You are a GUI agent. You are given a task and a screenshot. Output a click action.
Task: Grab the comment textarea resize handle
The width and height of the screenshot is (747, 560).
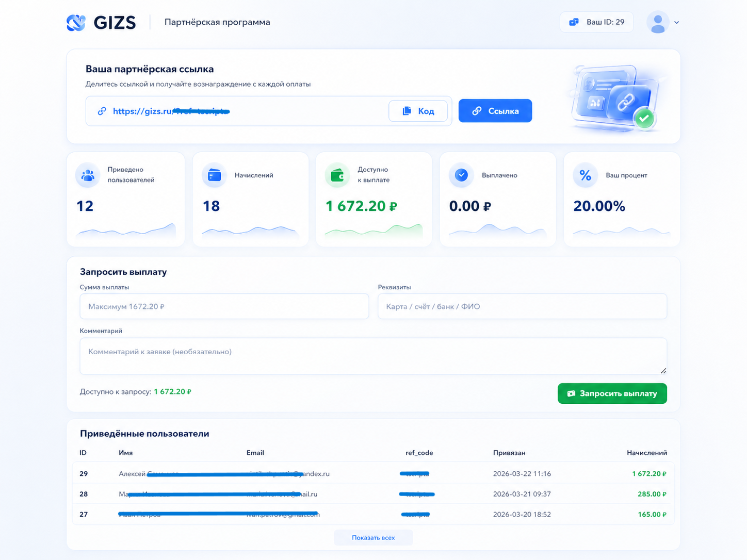coord(663,370)
